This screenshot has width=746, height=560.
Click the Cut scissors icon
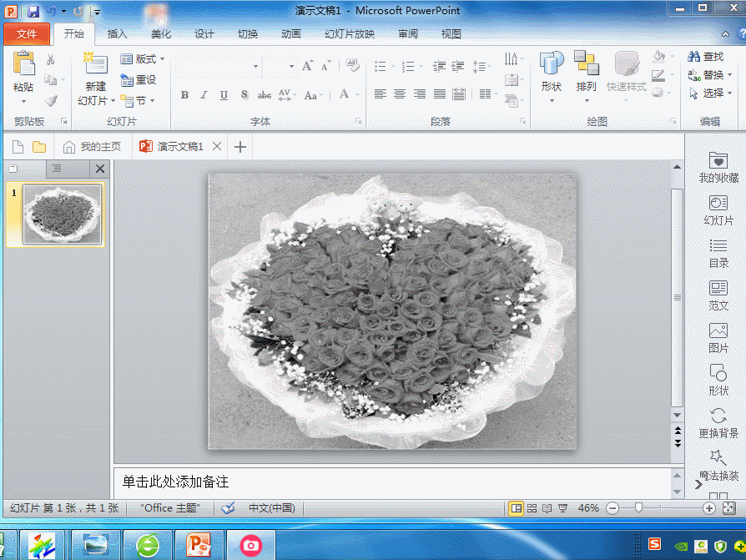pyautogui.click(x=50, y=60)
